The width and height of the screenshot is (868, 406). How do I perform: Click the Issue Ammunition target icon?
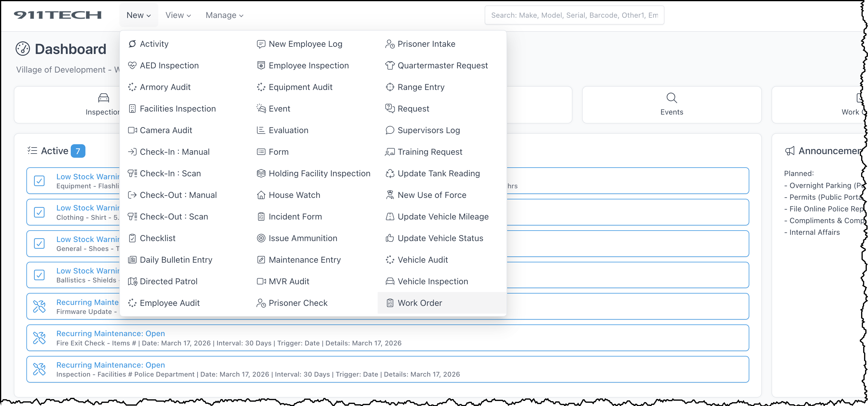click(261, 238)
